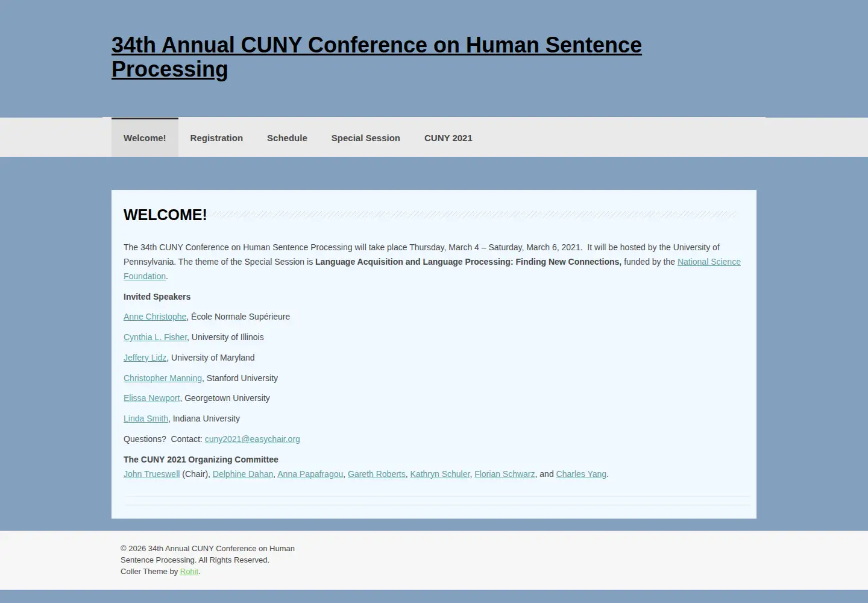Select the Welcome! menu tab
This screenshot has height=603, width=868.
point(145,137)
